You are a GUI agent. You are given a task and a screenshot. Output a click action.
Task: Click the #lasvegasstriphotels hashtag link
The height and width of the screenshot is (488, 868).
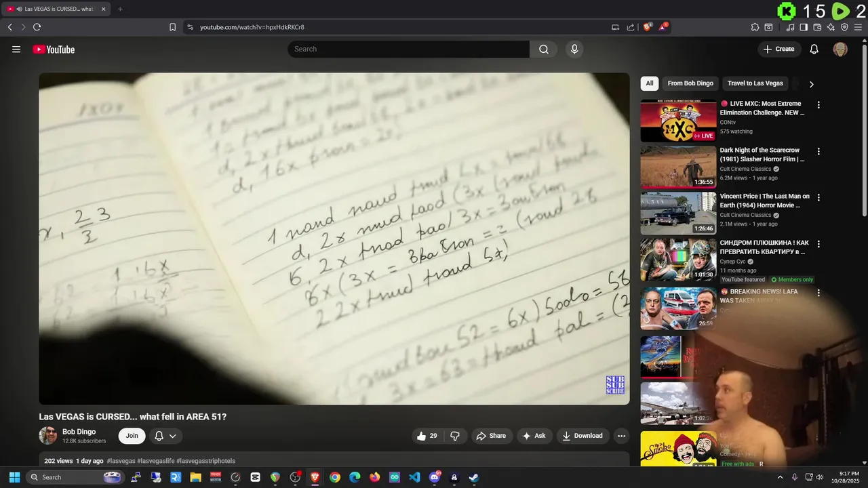point(205,461)
